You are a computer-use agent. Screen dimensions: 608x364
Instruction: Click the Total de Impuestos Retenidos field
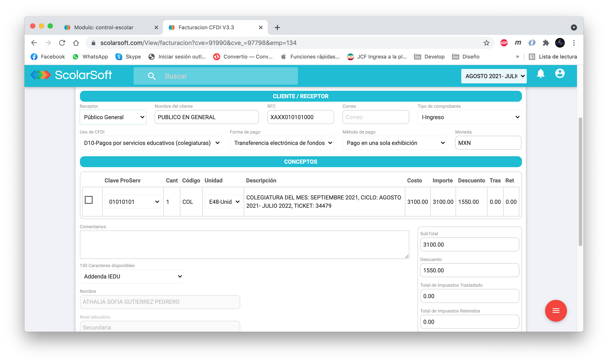(x=469, y=322)
